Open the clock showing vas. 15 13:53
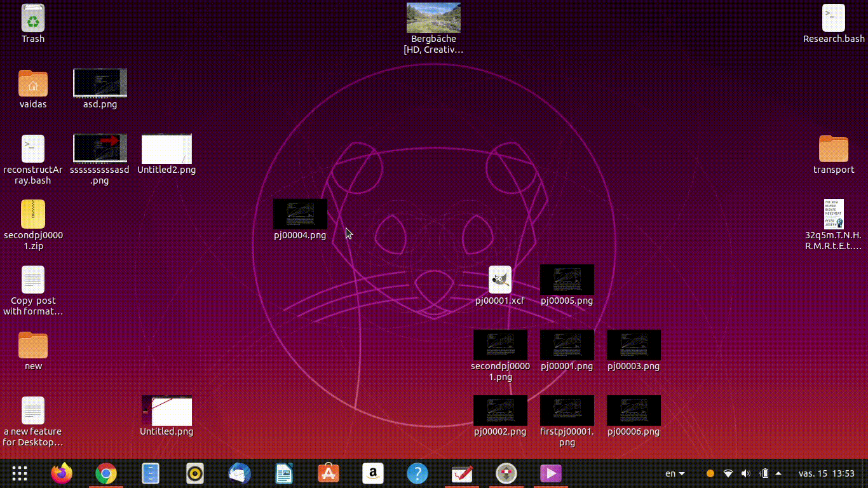Viewport: 868px width, 488px height. [827, 473]
